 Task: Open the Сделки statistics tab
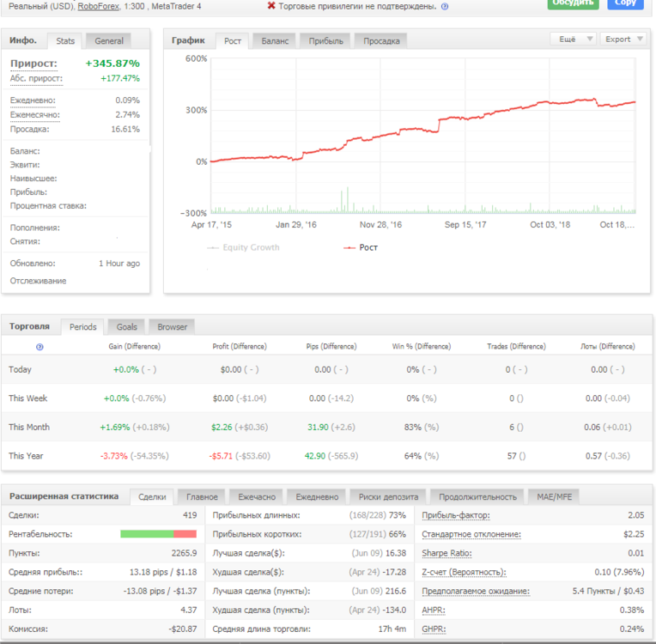(152, 496)
